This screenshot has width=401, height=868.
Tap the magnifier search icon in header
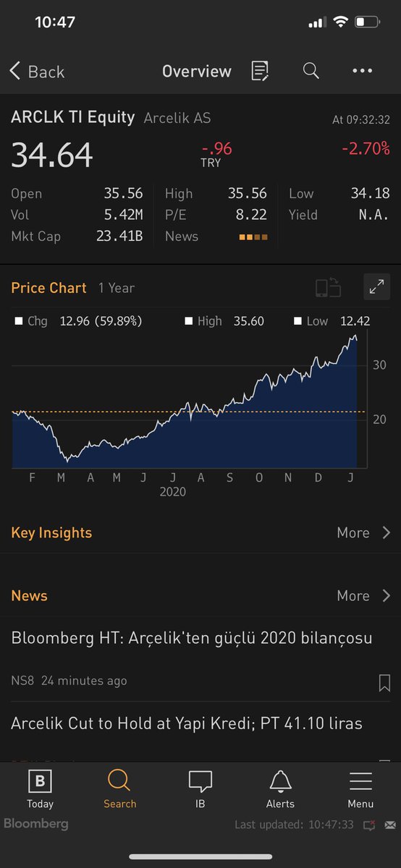(311, 71)
